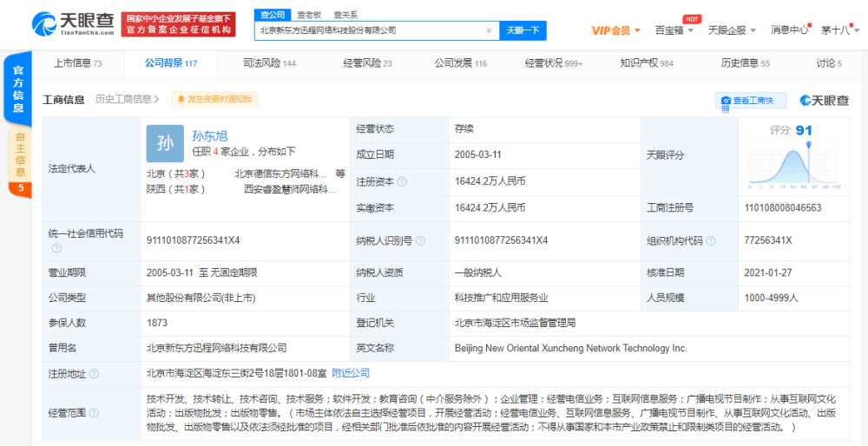This screenshot has height=446, width=868.
Task: Click help icon next to 注册地址
Action: click(x=94, y=374)
